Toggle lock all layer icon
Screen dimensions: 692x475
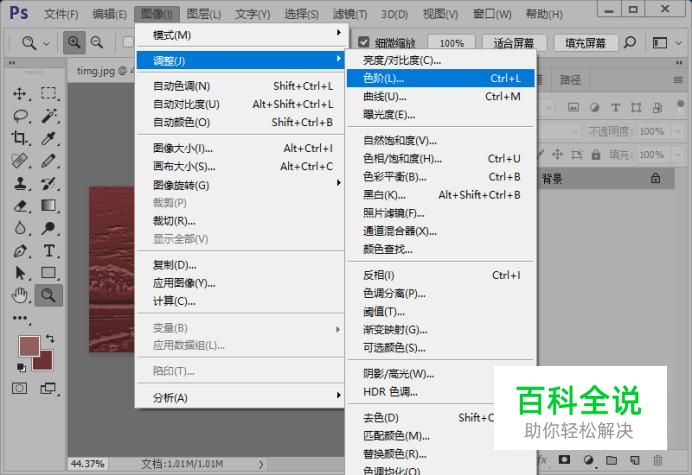click(596, 155)
